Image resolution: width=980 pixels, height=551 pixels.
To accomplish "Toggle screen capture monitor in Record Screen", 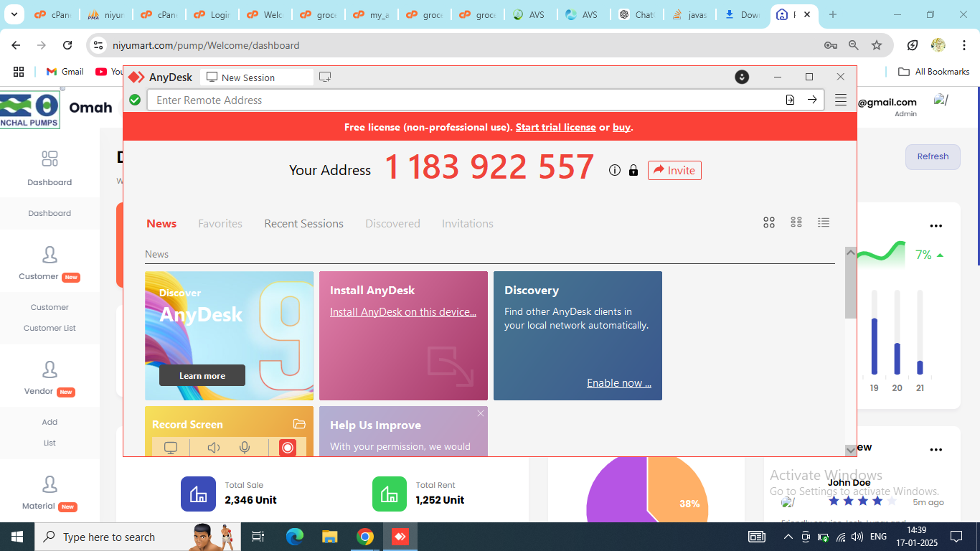I will [171, 448].
